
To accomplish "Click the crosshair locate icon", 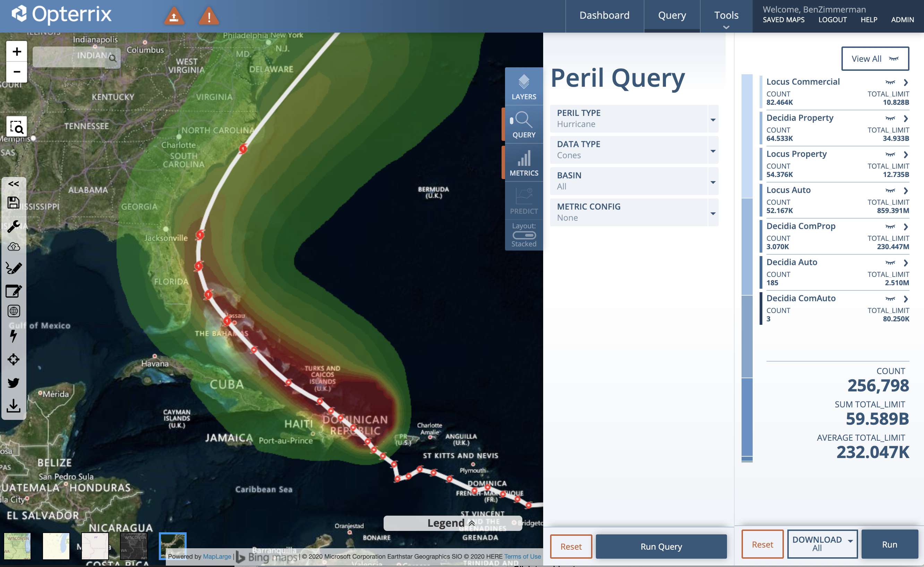I will pyautogui.click(x=14, y=359).
